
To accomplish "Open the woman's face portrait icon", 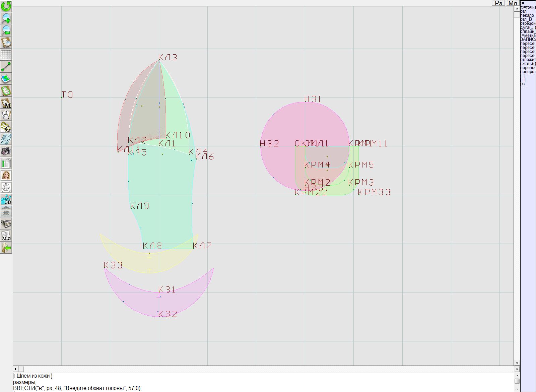I will [x=6, y=176].
